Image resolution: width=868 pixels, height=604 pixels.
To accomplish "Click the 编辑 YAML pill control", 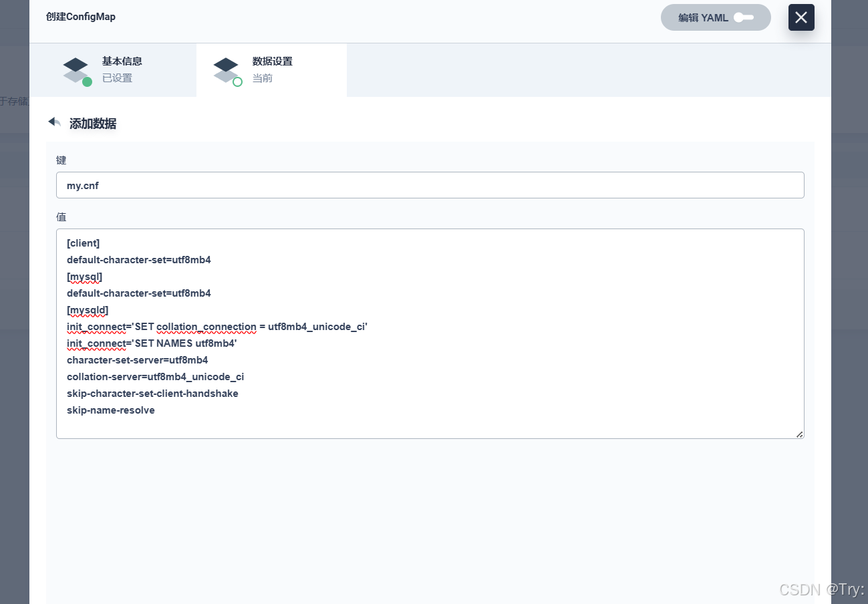I will [x=716, y=17].
